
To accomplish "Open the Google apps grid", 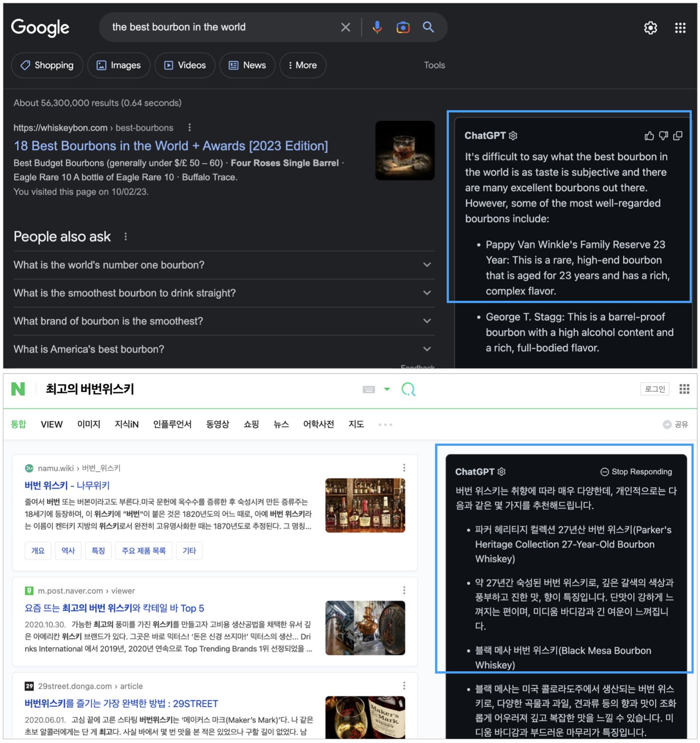I will click(x=680, y=28).
